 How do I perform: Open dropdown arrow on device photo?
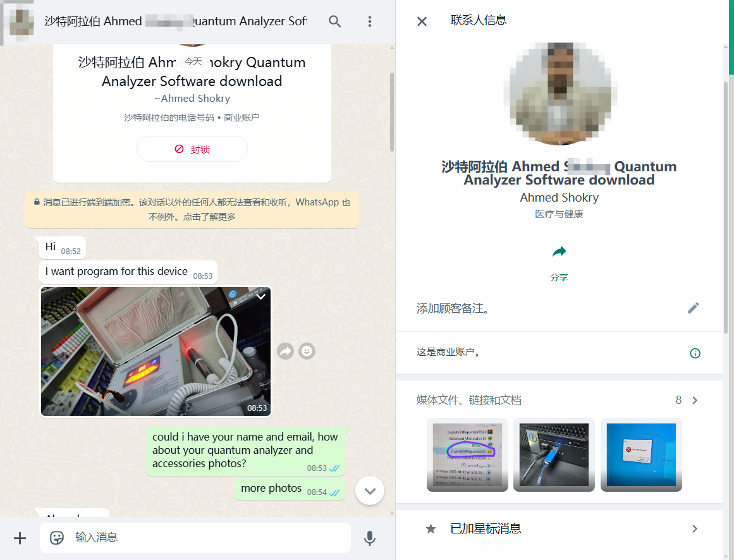coord(260,296)
